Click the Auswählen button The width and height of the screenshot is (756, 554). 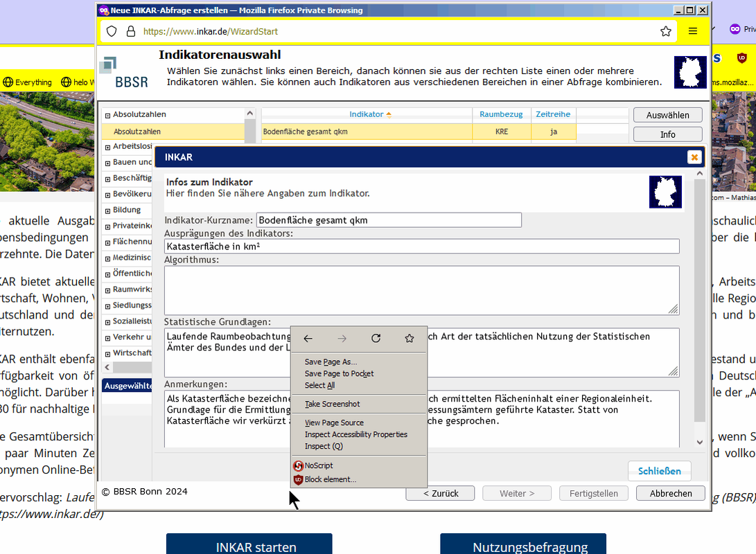(667, 115)
